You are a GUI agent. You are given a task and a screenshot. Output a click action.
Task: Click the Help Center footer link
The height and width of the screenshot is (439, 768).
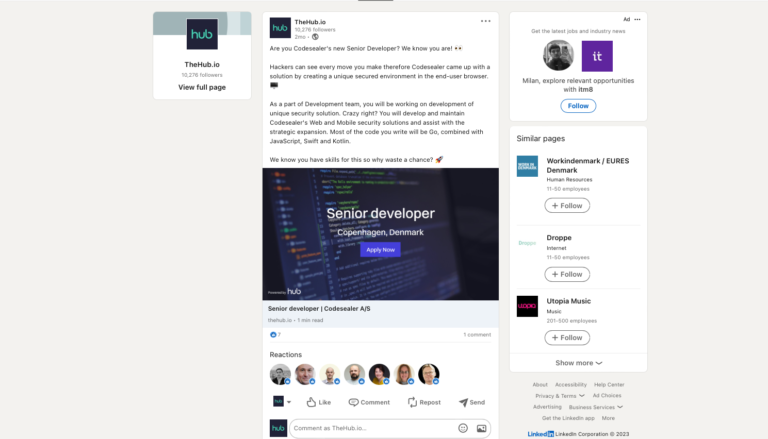tap(609, 385)
